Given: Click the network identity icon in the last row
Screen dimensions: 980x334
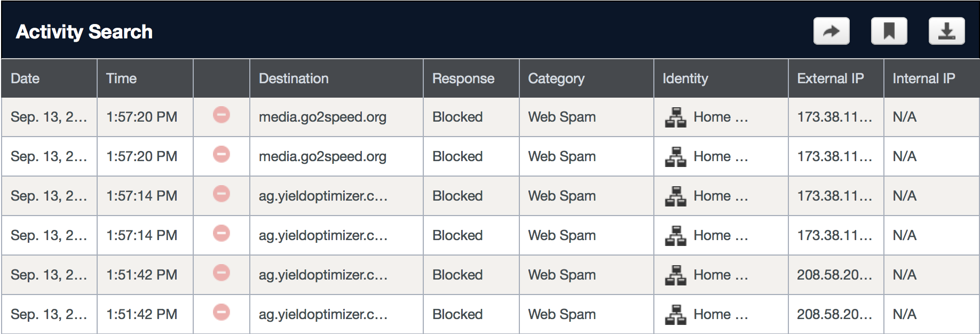Looking at the screenshot, I should [x=676, y=314].
